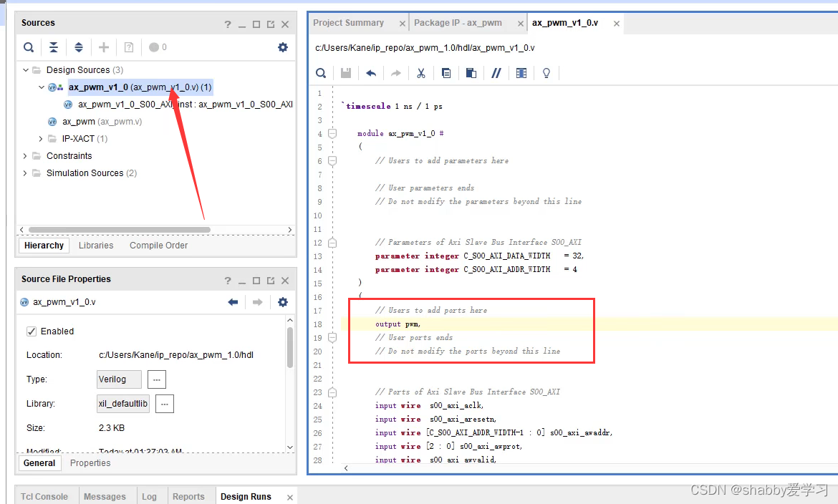This screenshot has height=504, width=838.
Task: Switch to Package IP - ax_pwm tab
Action: (458, 23)
